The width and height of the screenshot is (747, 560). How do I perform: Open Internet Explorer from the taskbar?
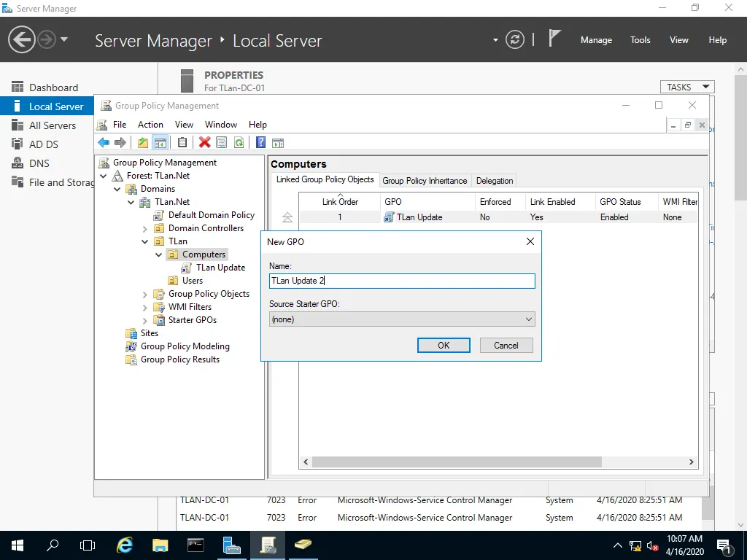(x=125, y=545)
